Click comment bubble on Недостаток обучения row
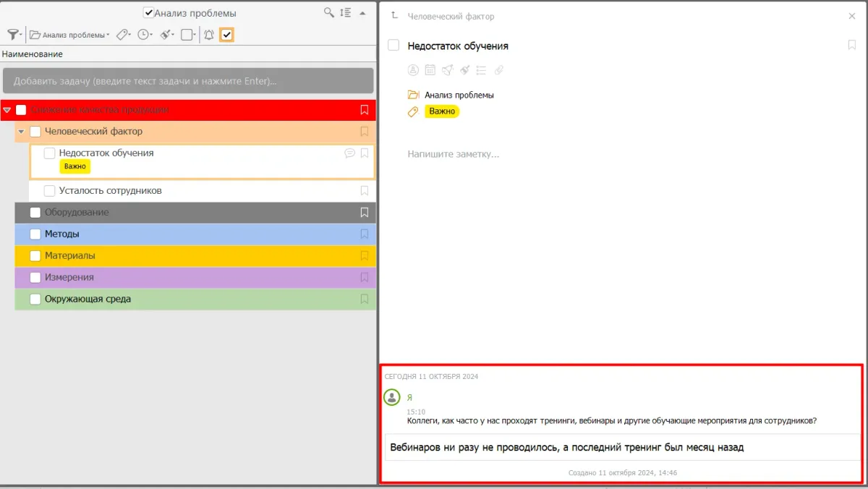This screenshot has width=868, height=489. [x=350, y=153]
